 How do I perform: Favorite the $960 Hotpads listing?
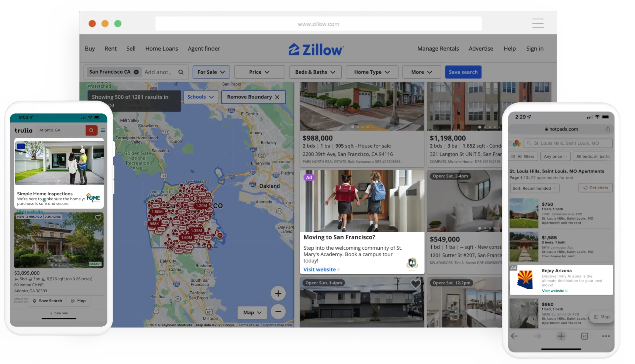pyautogui.click(x=532, y=304)
